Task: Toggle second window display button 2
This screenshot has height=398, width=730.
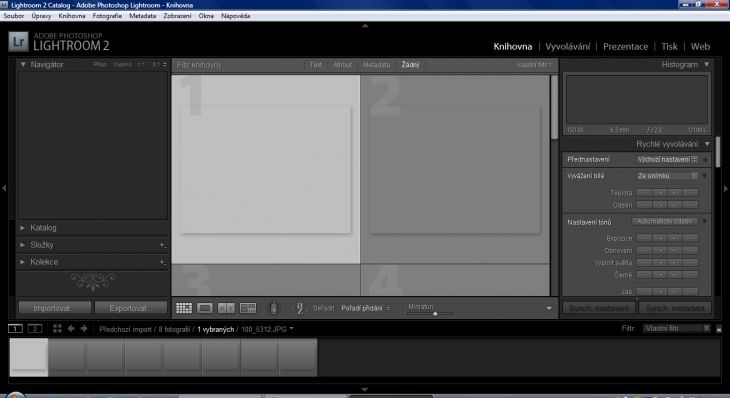Action: (x=35, y=329)
